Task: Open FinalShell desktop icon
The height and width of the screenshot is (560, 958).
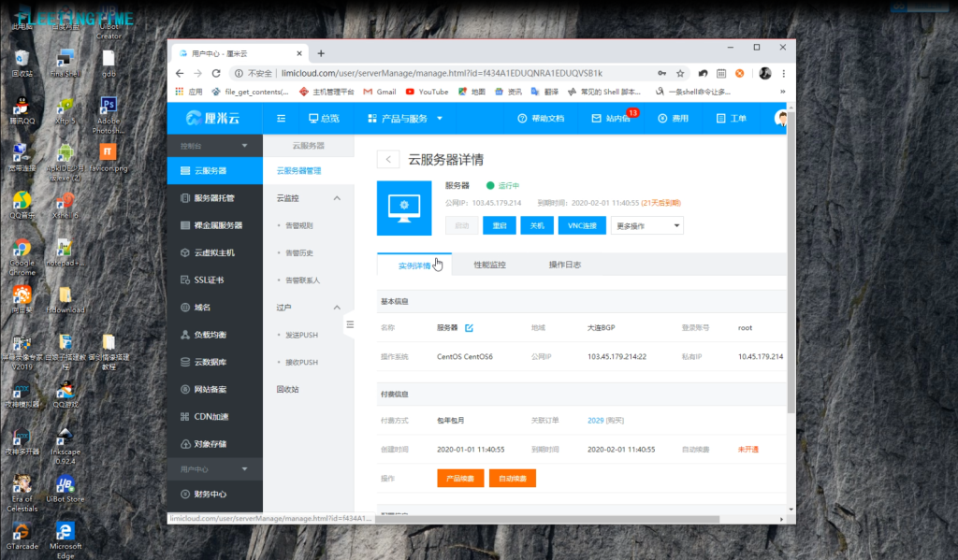Action: click(x=65, y=63)
